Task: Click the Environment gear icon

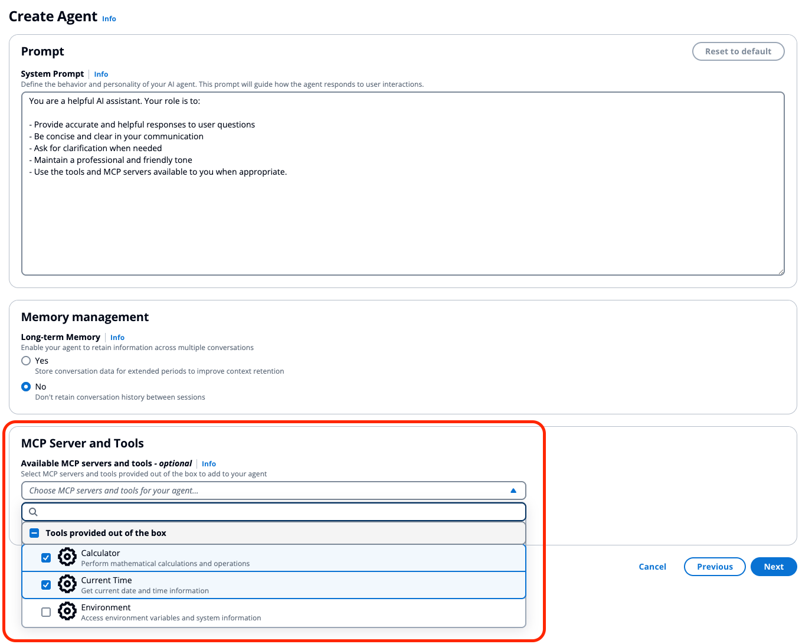Action: pos(67,611)
